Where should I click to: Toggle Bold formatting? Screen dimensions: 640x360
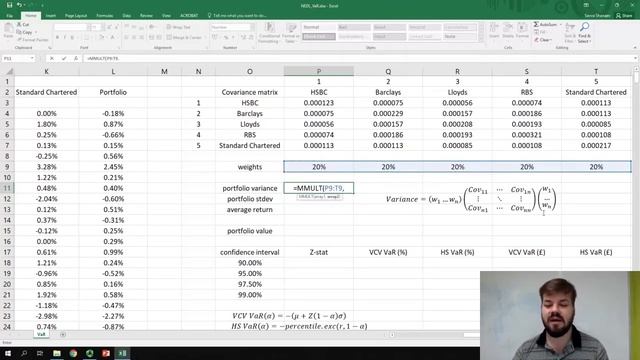click(x=58, y=38)
